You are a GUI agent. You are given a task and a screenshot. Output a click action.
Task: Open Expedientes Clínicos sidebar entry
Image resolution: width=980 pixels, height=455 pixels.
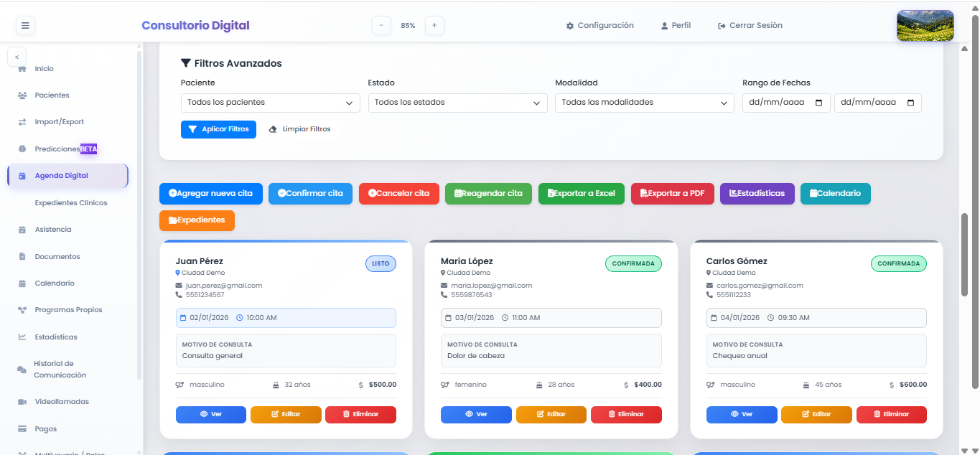[x=71, y=203]
